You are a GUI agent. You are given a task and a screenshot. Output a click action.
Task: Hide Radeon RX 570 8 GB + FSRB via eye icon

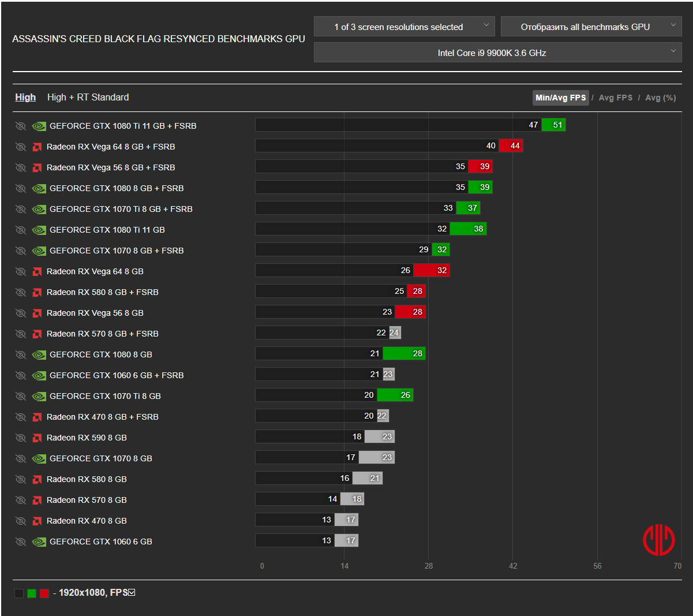(x=21, y=334)
